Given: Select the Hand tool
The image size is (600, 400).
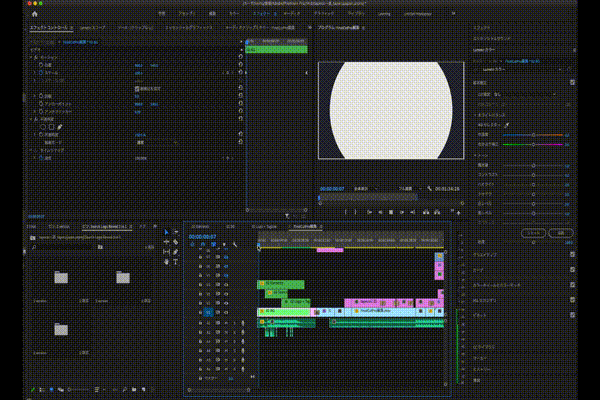Looking at the screenshot, I should [x=166, y=262].
